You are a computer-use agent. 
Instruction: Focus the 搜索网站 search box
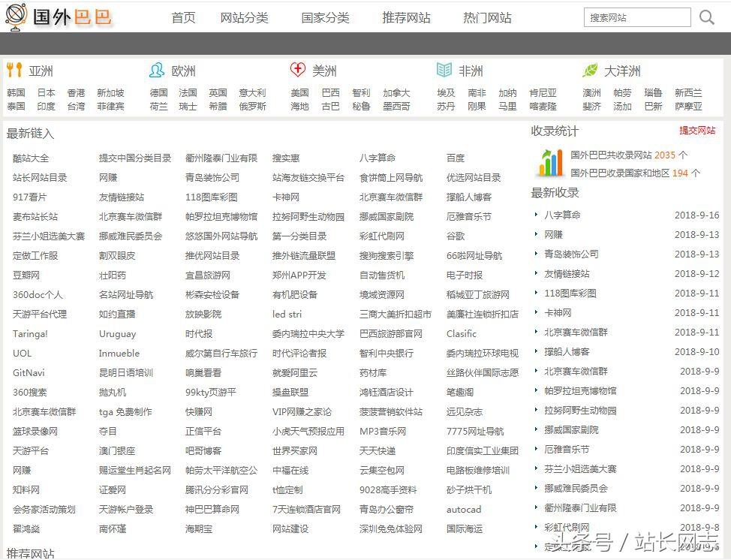637,18
